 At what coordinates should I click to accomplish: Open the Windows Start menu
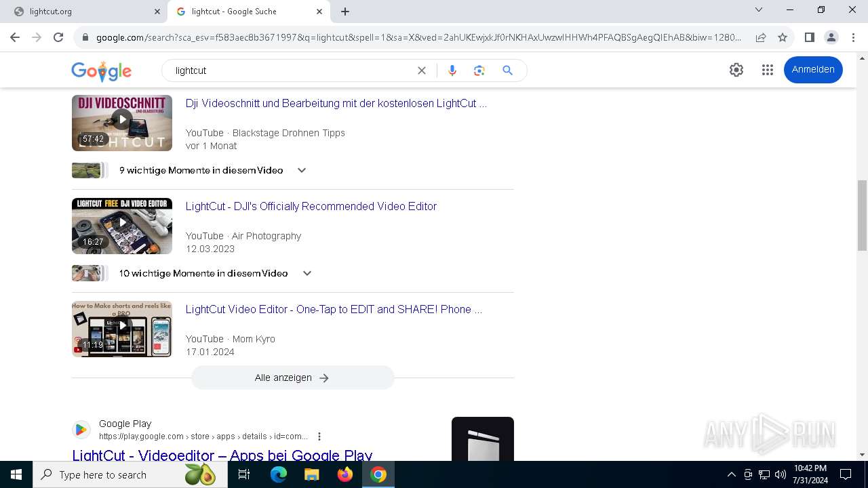(x=16, y=474)
